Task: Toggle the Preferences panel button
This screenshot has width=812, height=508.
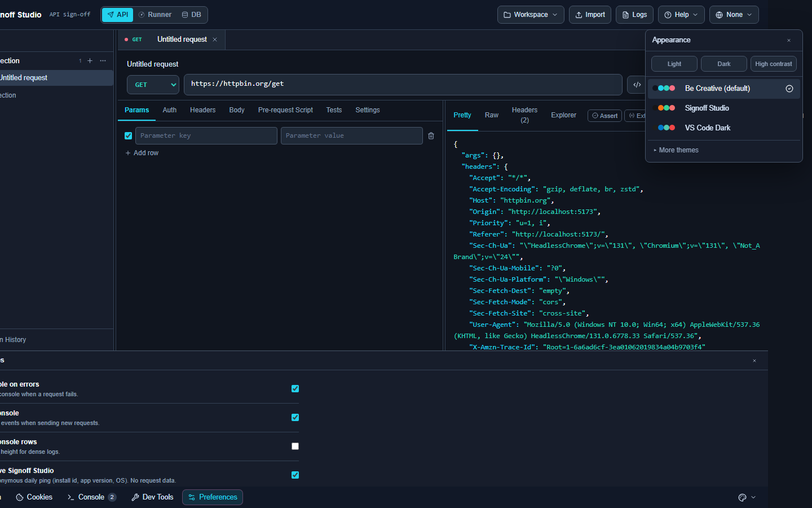Action: pyautogui.click(x=213, y=497)
